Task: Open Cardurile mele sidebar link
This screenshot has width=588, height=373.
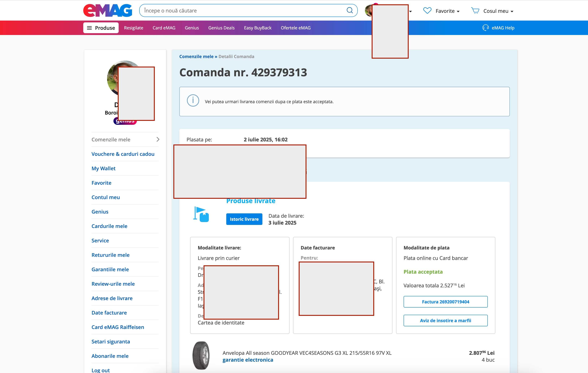Action: pyautogui.click(x=109, y=226)
